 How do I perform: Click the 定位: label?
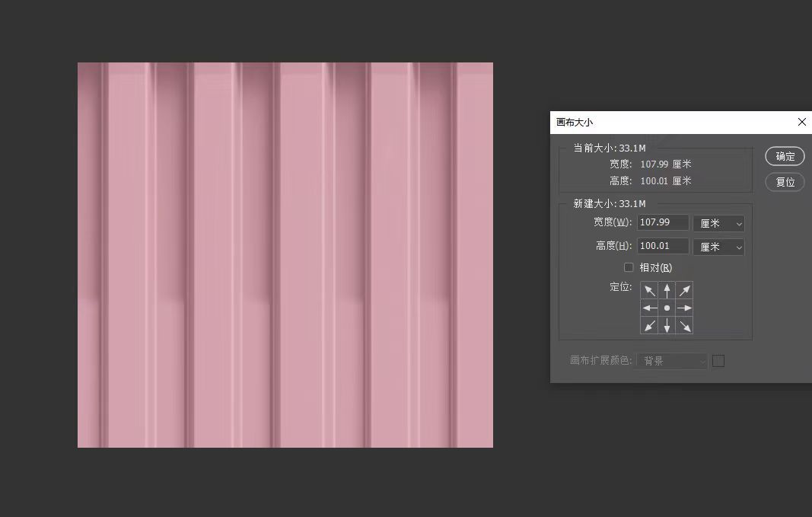click(x=620, y=286)
